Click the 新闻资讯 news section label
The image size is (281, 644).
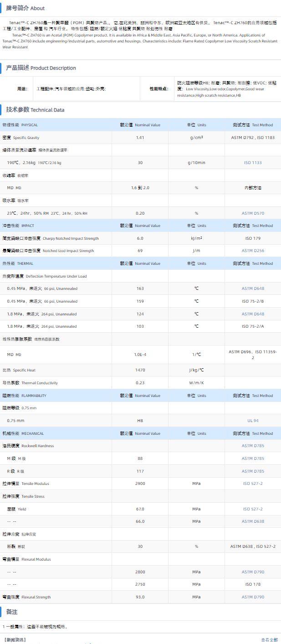coord(15,640)
